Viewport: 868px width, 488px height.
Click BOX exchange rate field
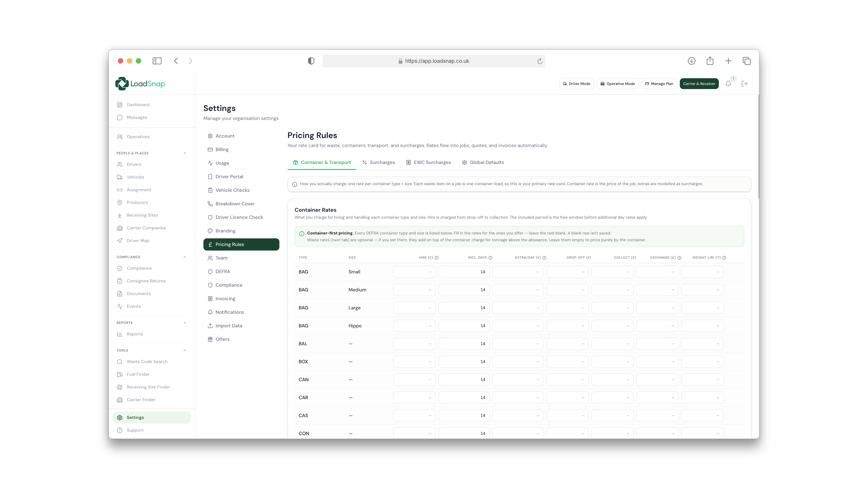657,362
